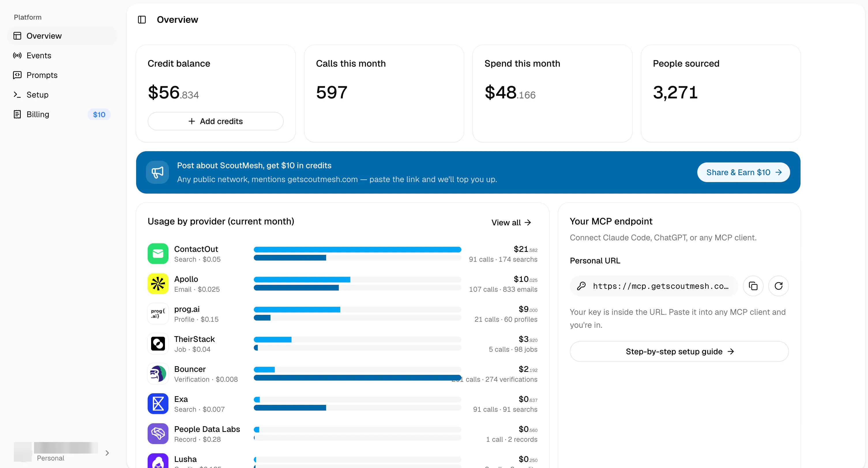This screenshot has width=868, height=468.
Task: Click the Apollo provider name
Action: 186,279
